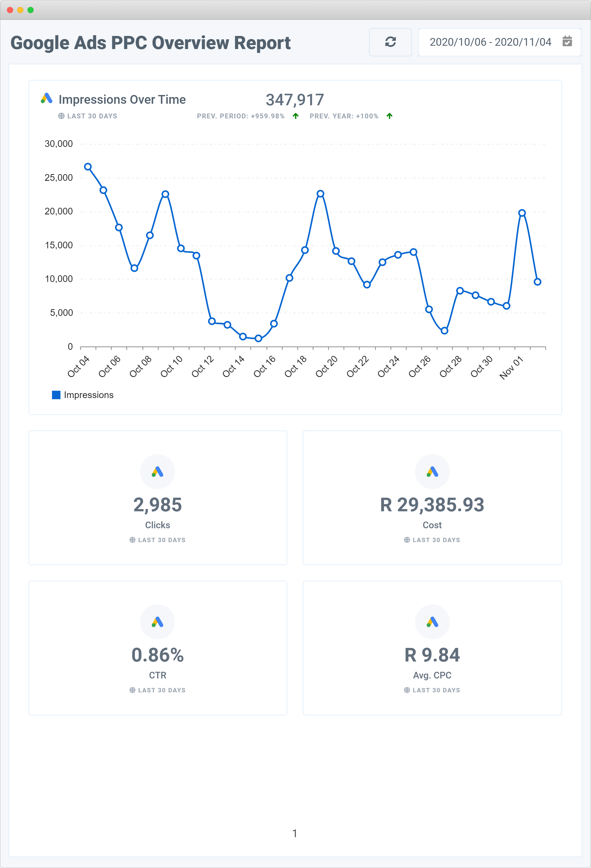591x868 pixels.
Task: Click the yellow minimize window button
Action: pyautogui.click(x=20, y=10)
